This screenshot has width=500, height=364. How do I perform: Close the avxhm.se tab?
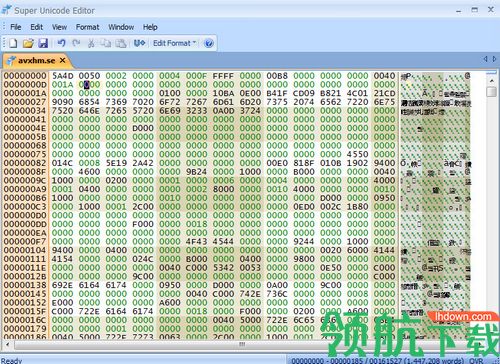click(x=62, y=60)
